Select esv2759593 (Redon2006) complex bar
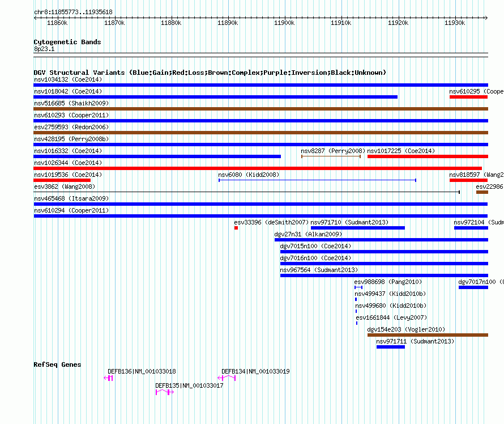Viewport: 504px width, 424px height. tap(260, 133)
